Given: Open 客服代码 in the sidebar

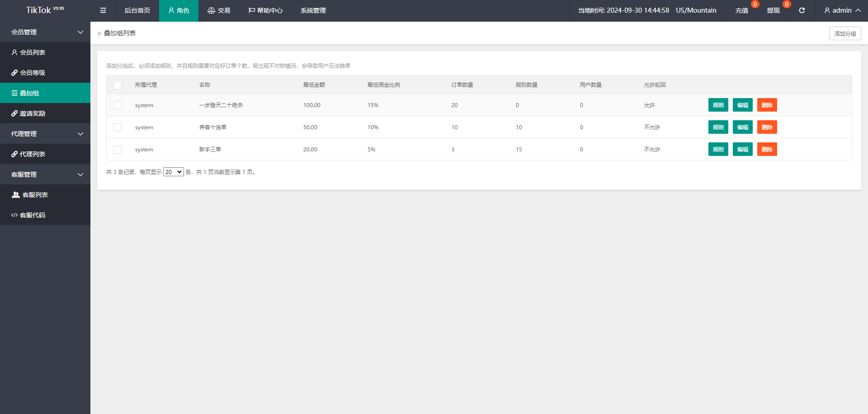Looking at the screenshot, I should point(32,215).
